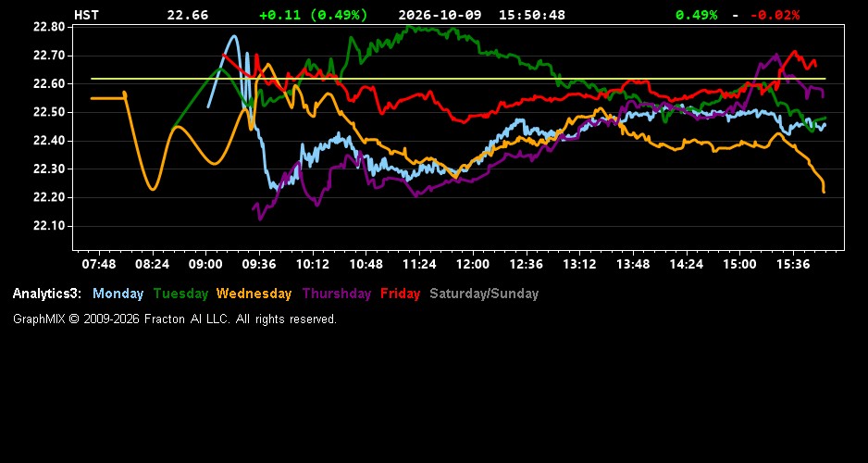Click the 15:36 time axis marker
The image size is (868, 463).
(793, 264)
